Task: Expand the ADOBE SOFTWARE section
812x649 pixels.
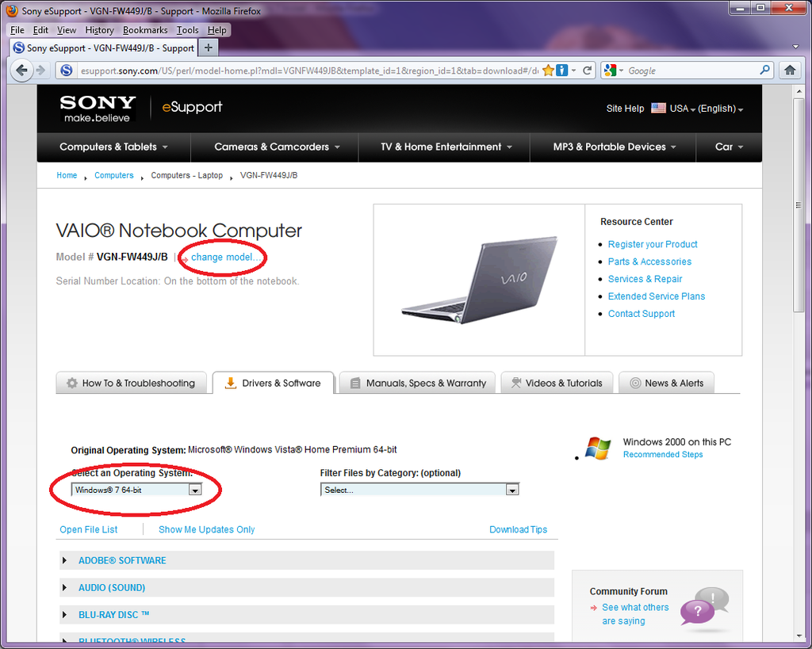Action: (x=307, y=560)
